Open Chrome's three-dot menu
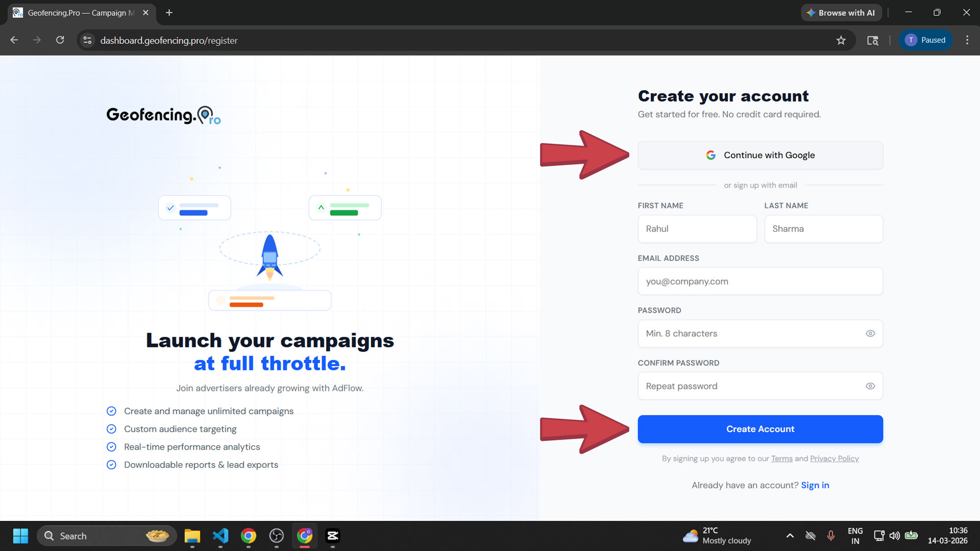This screenshot has height=551, width=980. [x=967, y=40]
